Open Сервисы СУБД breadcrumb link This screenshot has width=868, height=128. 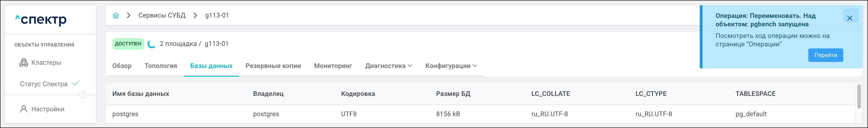162,16
